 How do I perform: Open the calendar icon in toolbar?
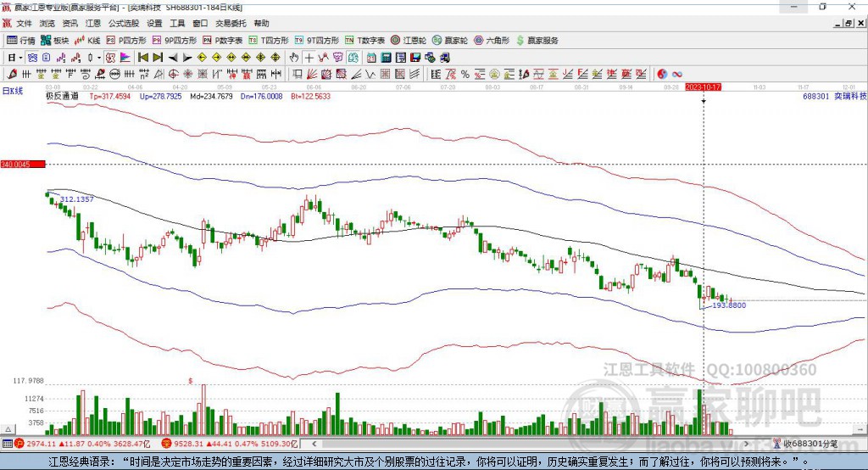371,58
